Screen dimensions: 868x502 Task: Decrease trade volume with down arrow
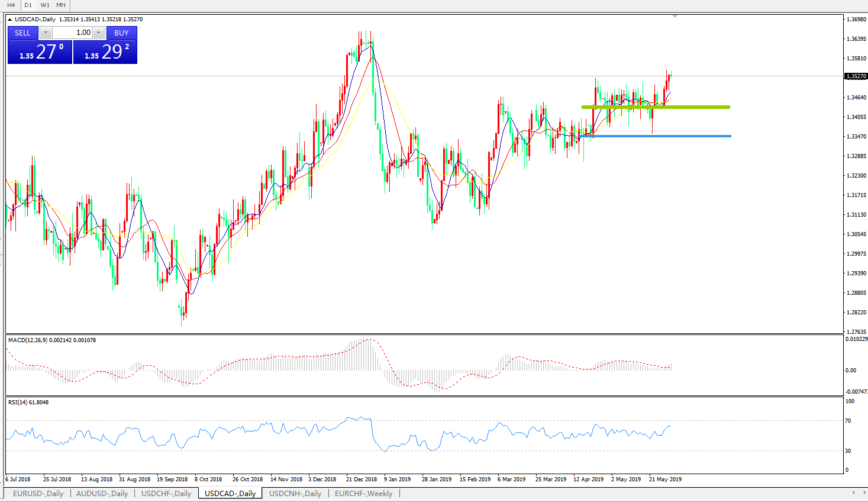coord(46,33)
